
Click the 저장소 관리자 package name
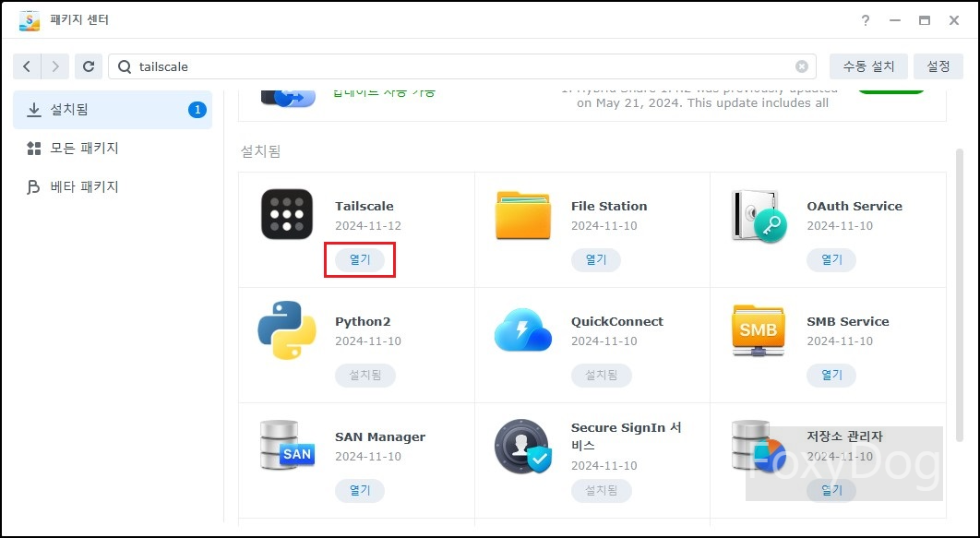tap(844, 436)
